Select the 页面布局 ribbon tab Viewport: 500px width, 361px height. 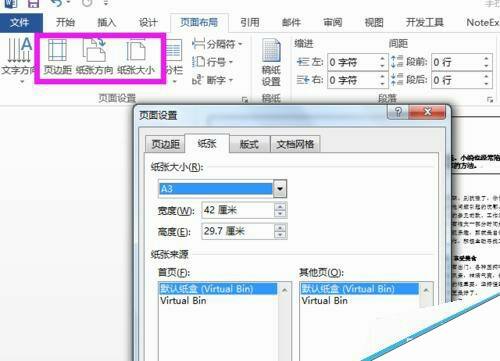pyautogui.click(x=199, y=23)
